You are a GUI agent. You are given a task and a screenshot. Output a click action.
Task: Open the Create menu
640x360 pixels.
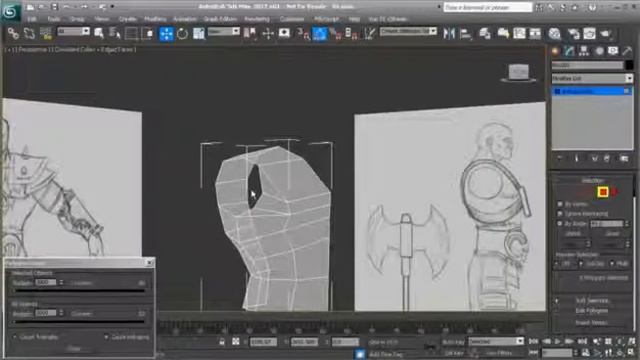[127, 19]
